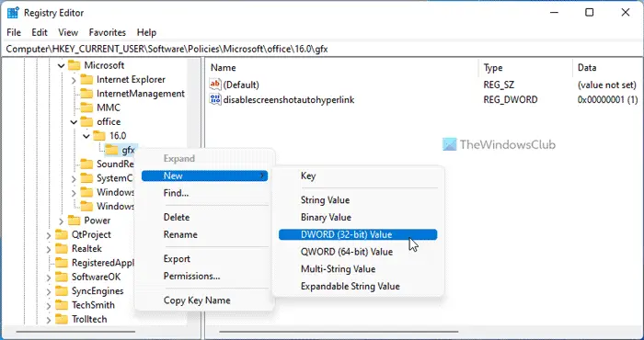Open the Help menu
The width and height of the screenshot is (644, 340).
(x=146, y=32)
